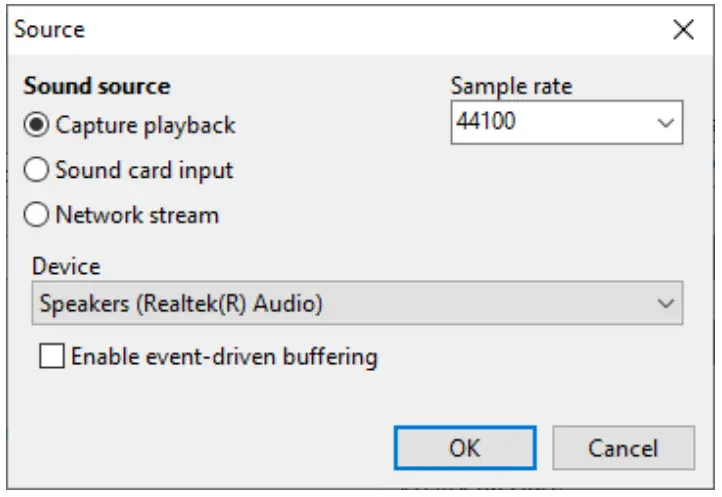
Task: Choose the Sound card input radio circle
Action: click(x=38, y=171)
